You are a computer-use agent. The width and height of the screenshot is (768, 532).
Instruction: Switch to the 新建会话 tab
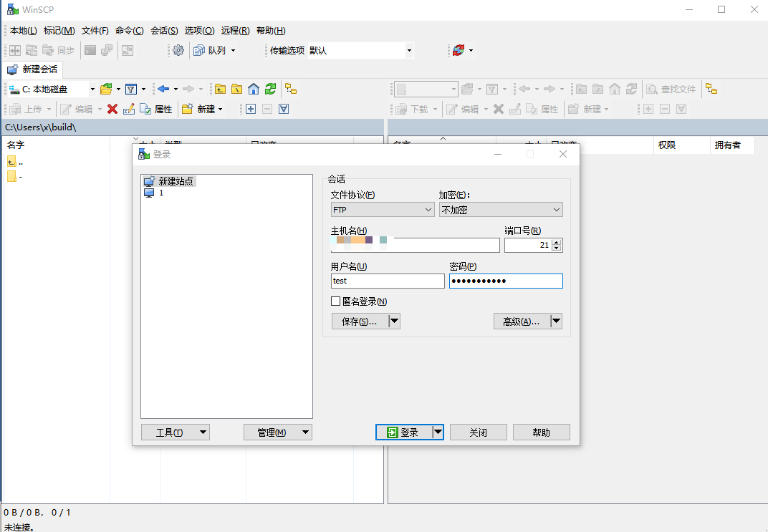tap(32, 69)
